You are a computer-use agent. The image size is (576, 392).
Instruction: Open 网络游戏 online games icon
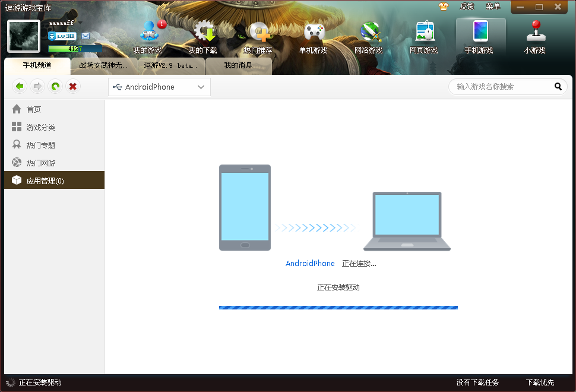368,37
